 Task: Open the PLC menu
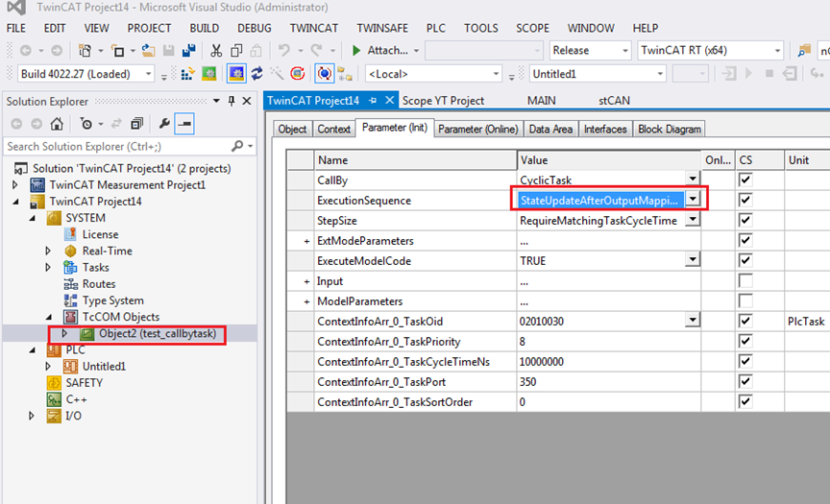click(435, 28)
